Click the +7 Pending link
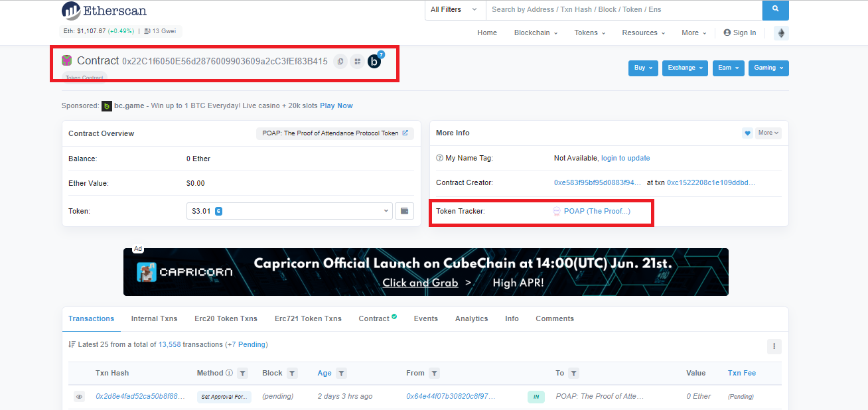The width and height of the screenshot is (868, 410). tap(247, 344)
